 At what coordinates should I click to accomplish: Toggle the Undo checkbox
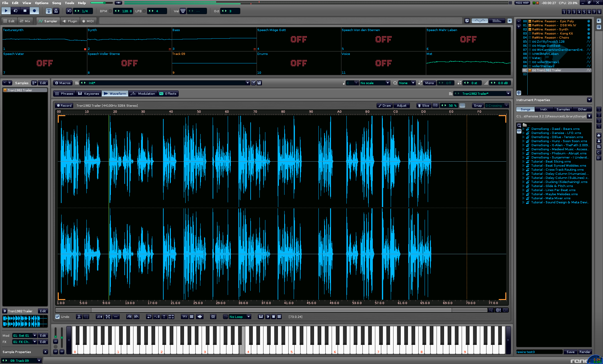pyautogui.click(x=57, y=317)
